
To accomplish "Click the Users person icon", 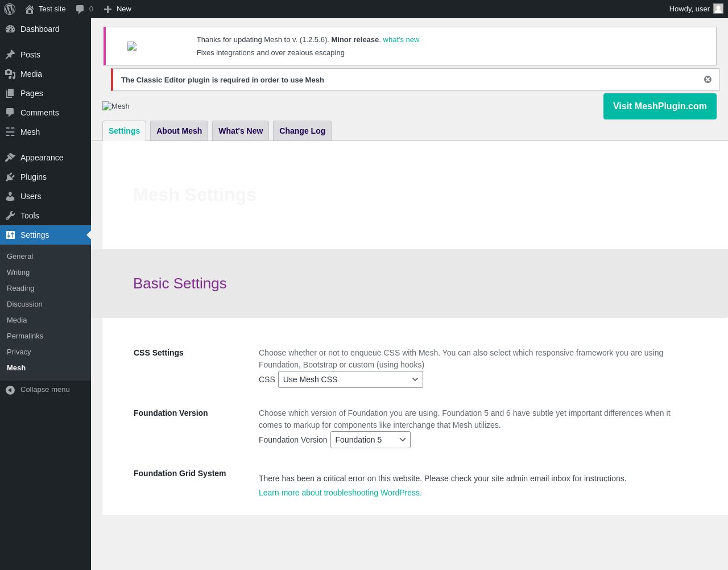I will click(10, 196).
